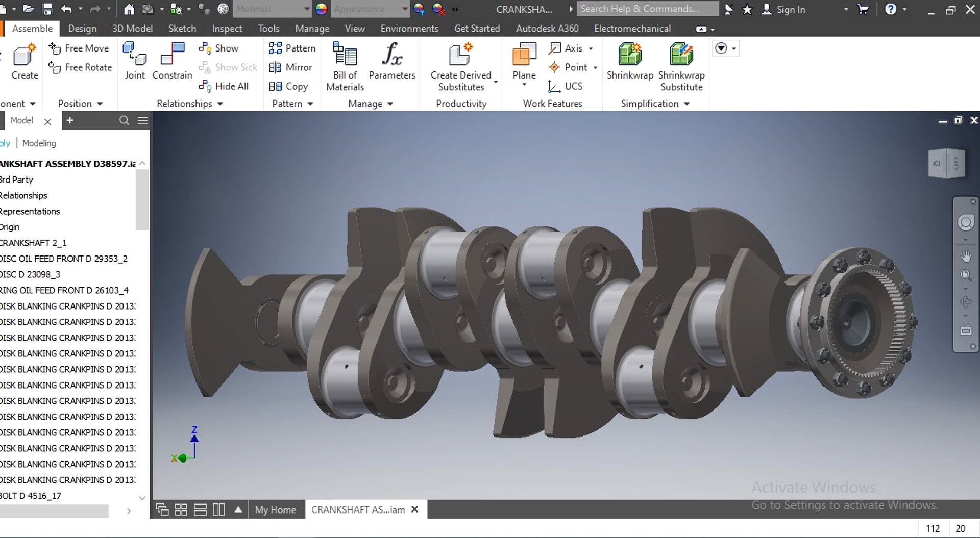Click the Pan hand navigation icon
This screenshot has width=980, height=538.
(965, 255)
